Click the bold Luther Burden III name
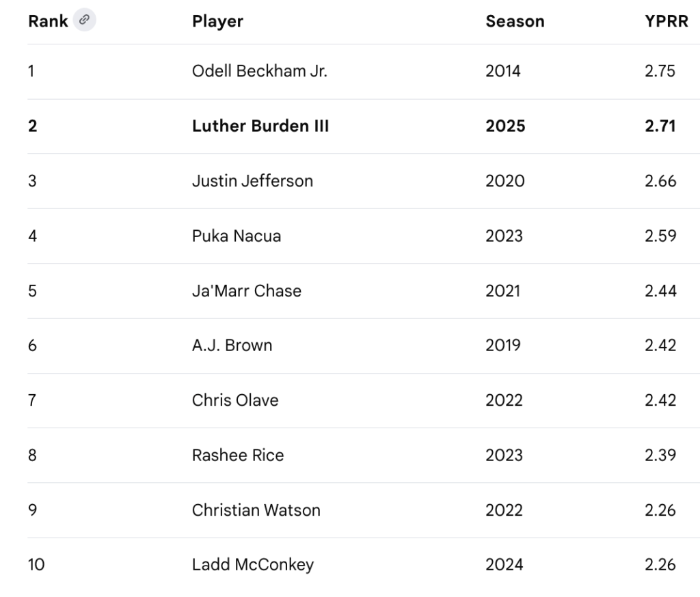The width and height of the screenshot is (700, 597). (x=260, y=126)
